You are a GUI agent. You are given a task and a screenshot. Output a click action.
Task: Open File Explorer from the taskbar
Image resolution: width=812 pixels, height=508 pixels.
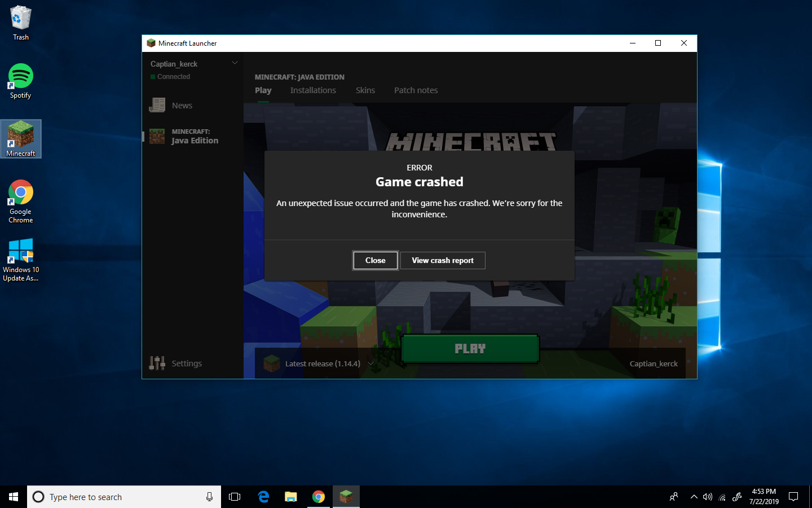click(x=291, y=497)
